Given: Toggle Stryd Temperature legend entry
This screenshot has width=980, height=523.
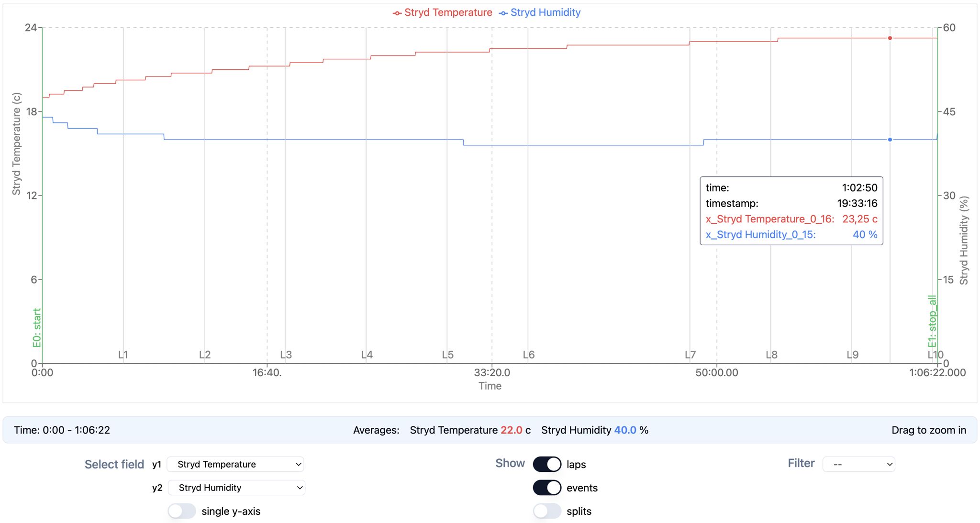Looking at the screenshot, I should (x=443, y=13).
